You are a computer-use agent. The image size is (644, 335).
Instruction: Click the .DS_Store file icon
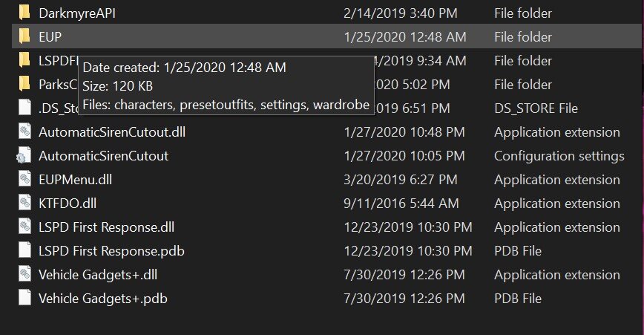coord(24,108)
